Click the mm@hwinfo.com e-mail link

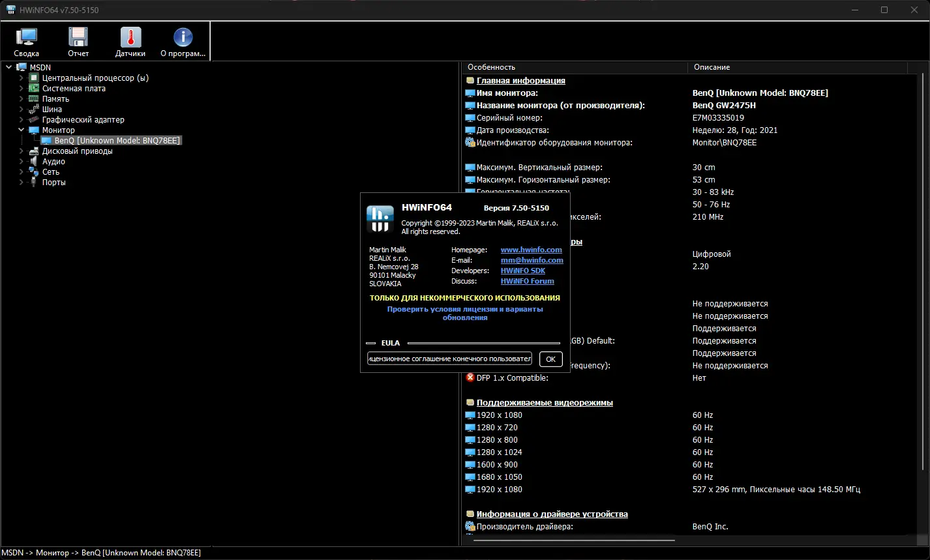[532, 260]
